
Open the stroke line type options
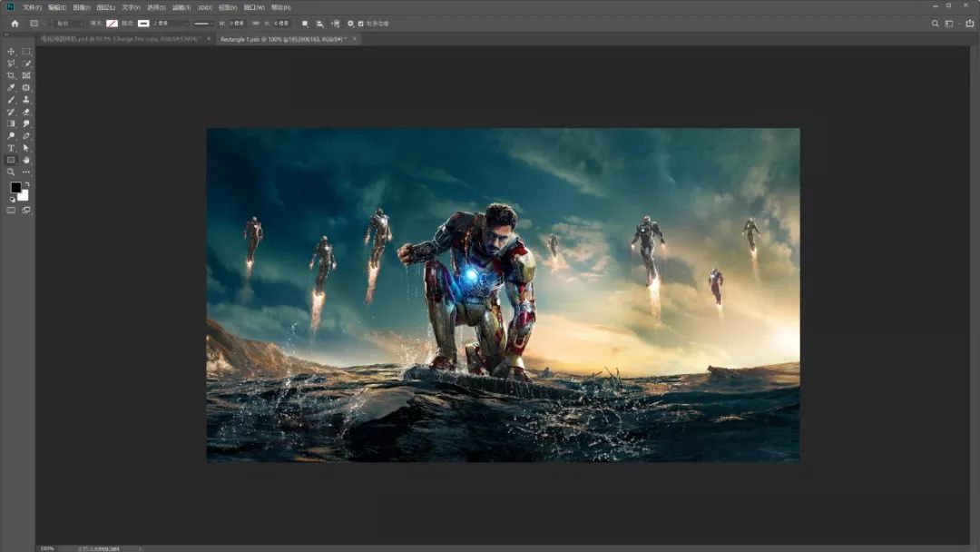tap(203, 24)
